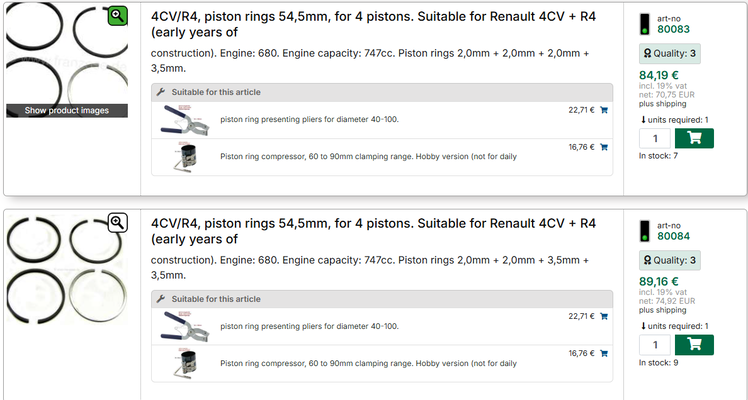Image resolution: width=748 pixels, height=400 pixels.
Task: Open article number 80083 link
Action: coord(674,30)
